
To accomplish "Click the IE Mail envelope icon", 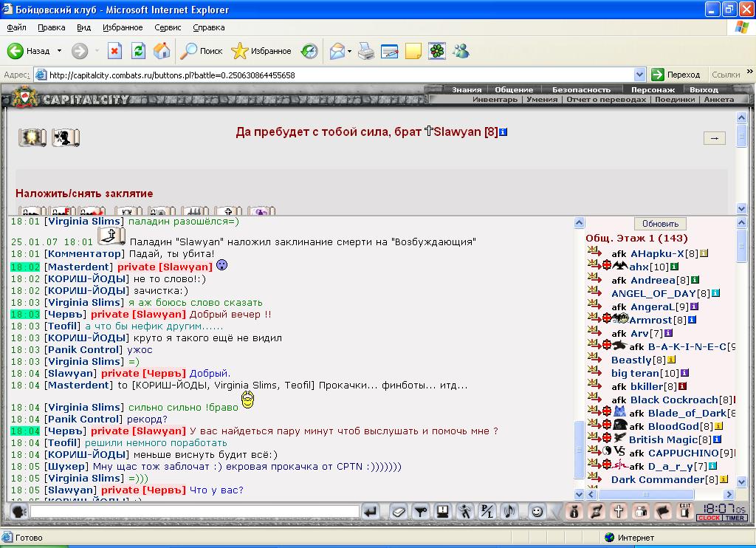I will (x=337, y=51).
